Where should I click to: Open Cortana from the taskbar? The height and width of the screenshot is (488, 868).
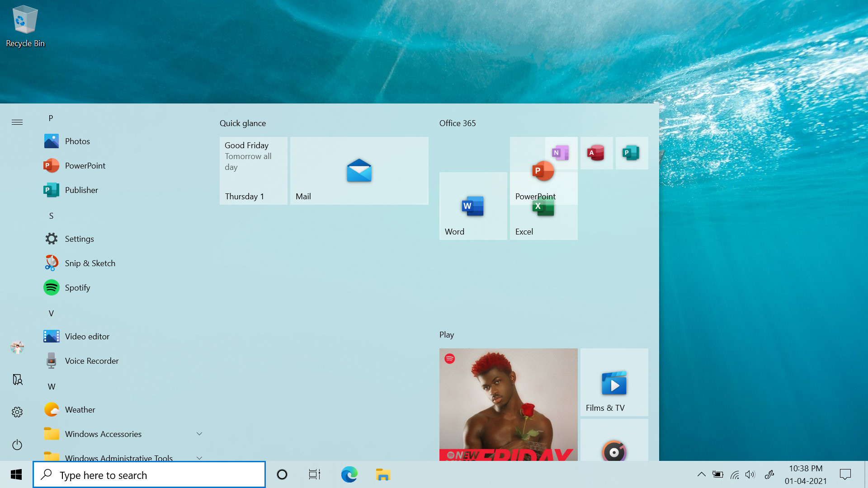(x=282, y=474)
